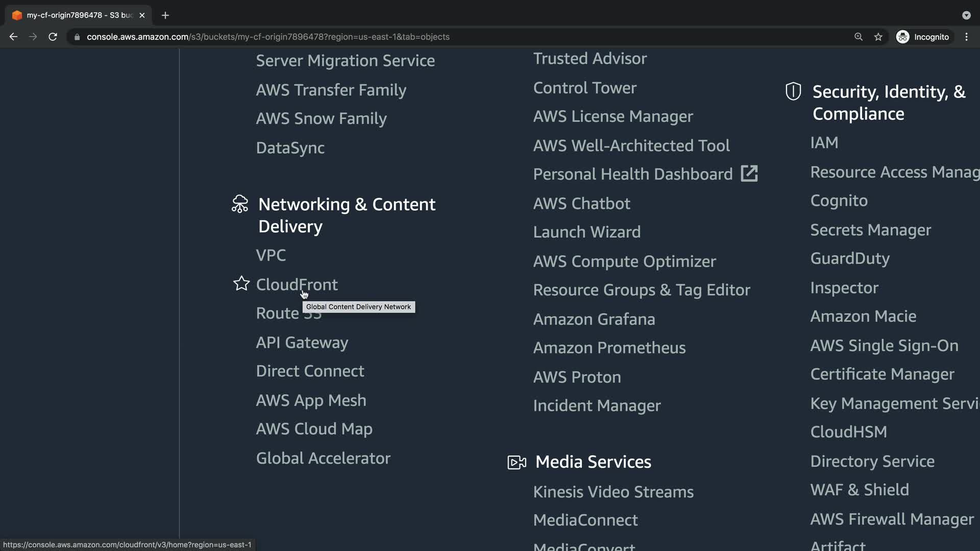This screenshot has width=980, height=551.
Task: Bookmark this page with the star icon
Action: point(878,37)
